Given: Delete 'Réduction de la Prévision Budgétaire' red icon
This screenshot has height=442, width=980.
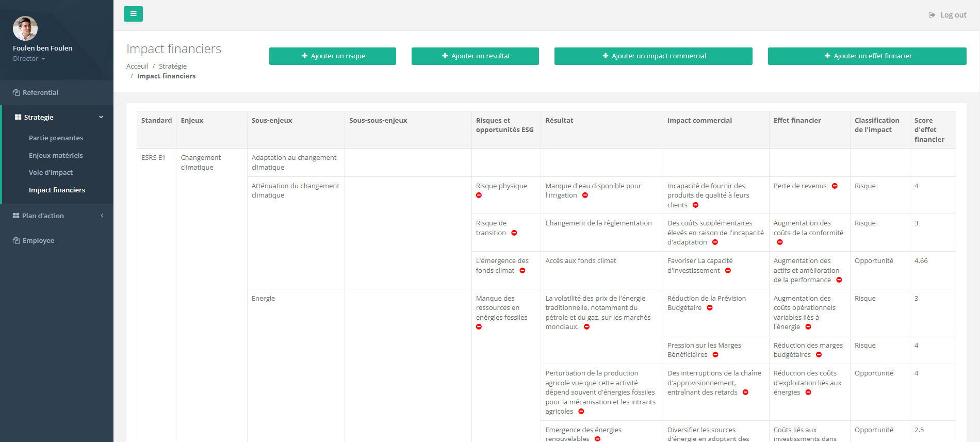Looking at the screenshot, I should tap(710, 308).
